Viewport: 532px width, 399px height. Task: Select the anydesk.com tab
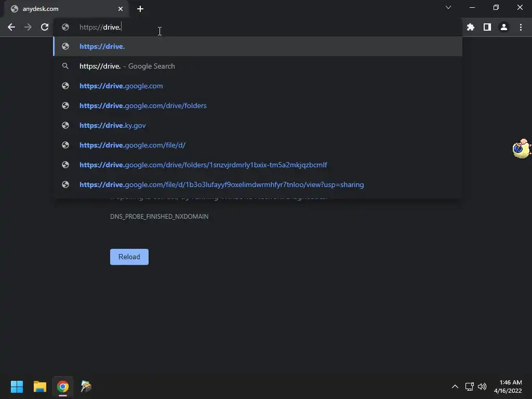(x=66, y=9)
